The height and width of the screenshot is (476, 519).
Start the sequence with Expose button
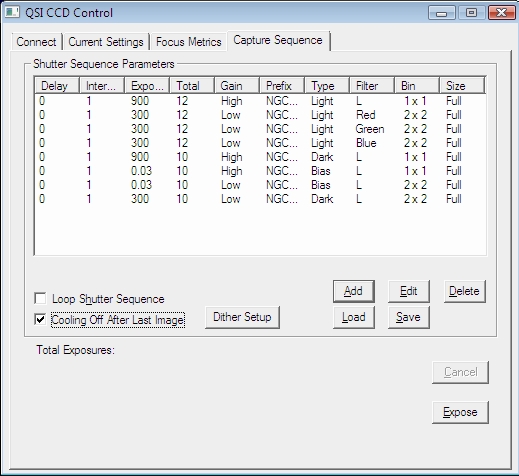pyautogui.click(x=460, y=412)
